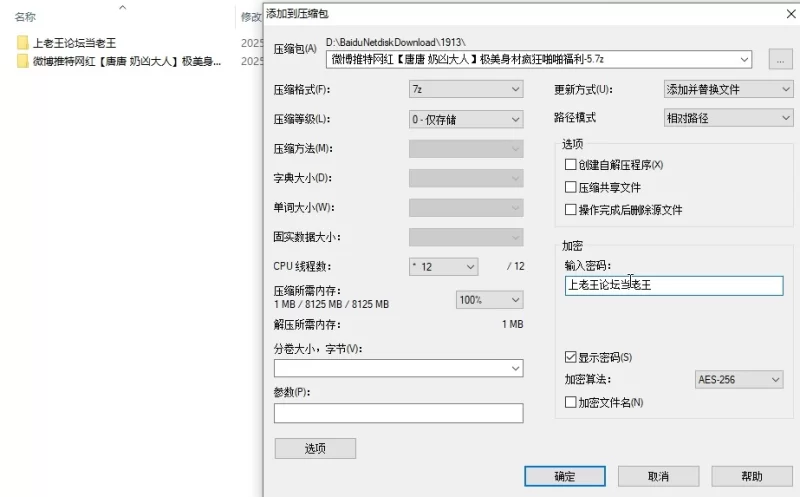Click the 压缩方法(M) label

tap(303, 148)
